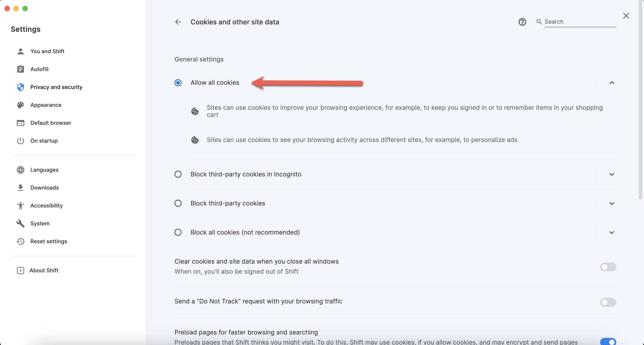Expand the Block third-party cookies chevron
644x345 pixels.
click(612, 203)
